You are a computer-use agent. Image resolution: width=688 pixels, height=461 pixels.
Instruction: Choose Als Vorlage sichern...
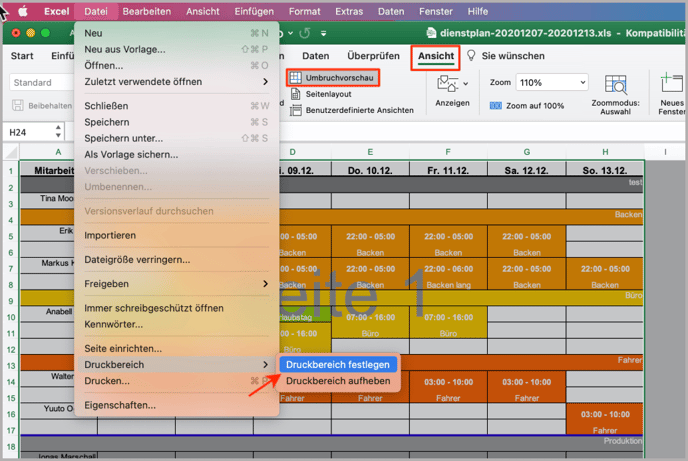[x=176, y=154]
